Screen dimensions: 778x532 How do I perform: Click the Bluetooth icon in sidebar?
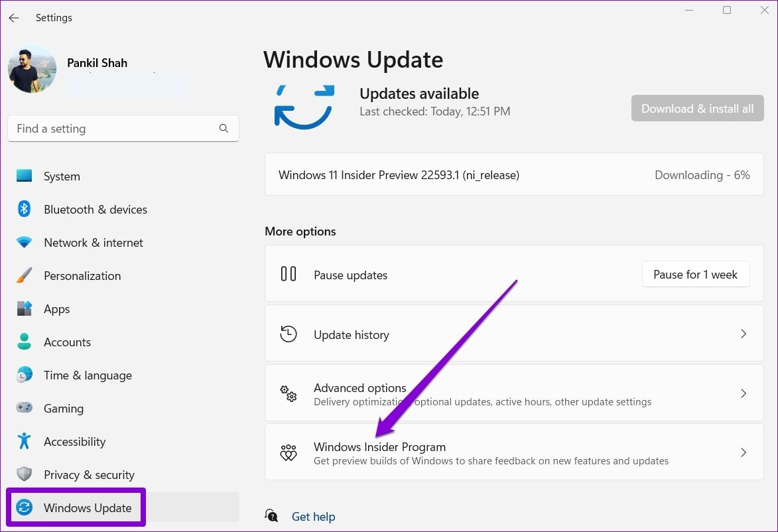pyautogui.click(x=24, y=209)
